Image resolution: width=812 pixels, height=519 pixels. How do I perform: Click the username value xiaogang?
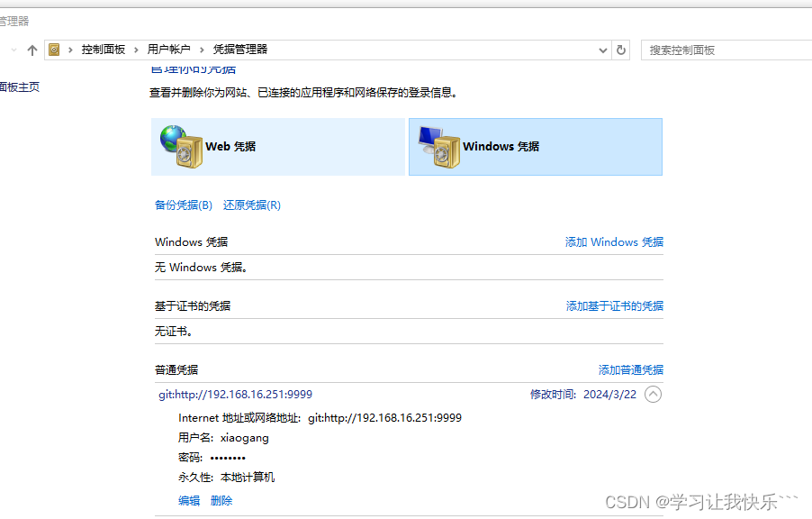(x=245, y=438)
